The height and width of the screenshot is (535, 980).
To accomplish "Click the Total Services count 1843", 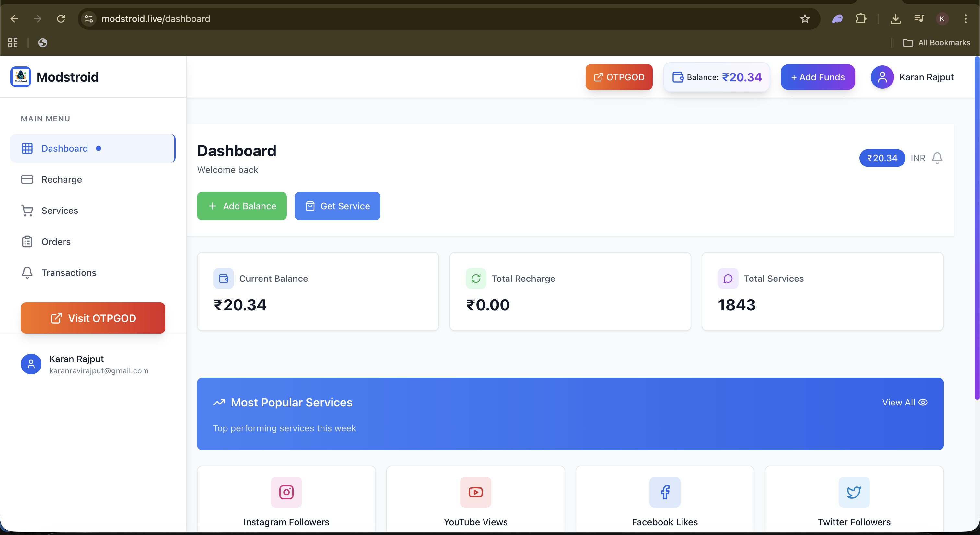I will [737, 304].
